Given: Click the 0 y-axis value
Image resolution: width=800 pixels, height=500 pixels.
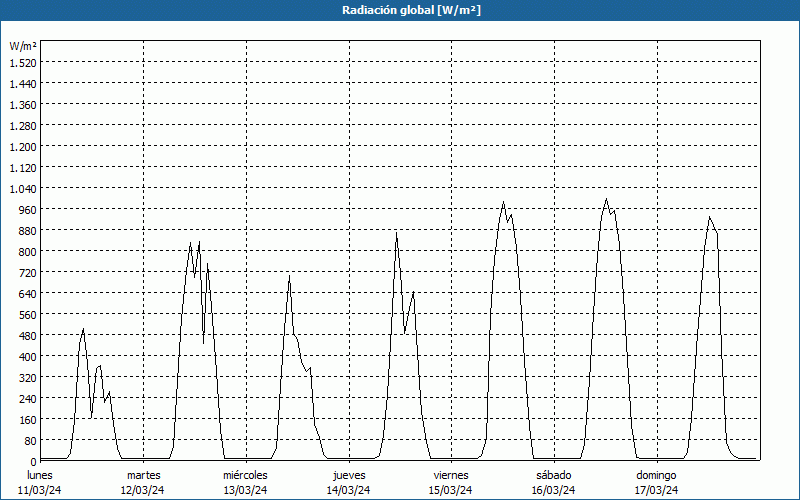Looking at the screenshot, I should click(x=34, y=461).
